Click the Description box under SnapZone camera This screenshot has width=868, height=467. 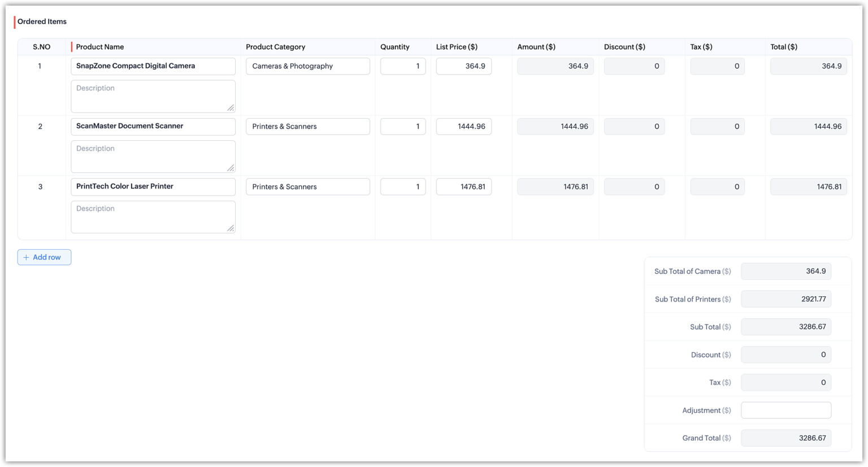pyautogui.click(x=153, y=96)
